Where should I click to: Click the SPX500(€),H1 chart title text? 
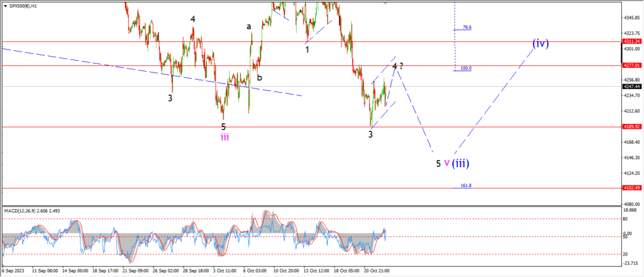pyautogui.click(x=22, y=5)
